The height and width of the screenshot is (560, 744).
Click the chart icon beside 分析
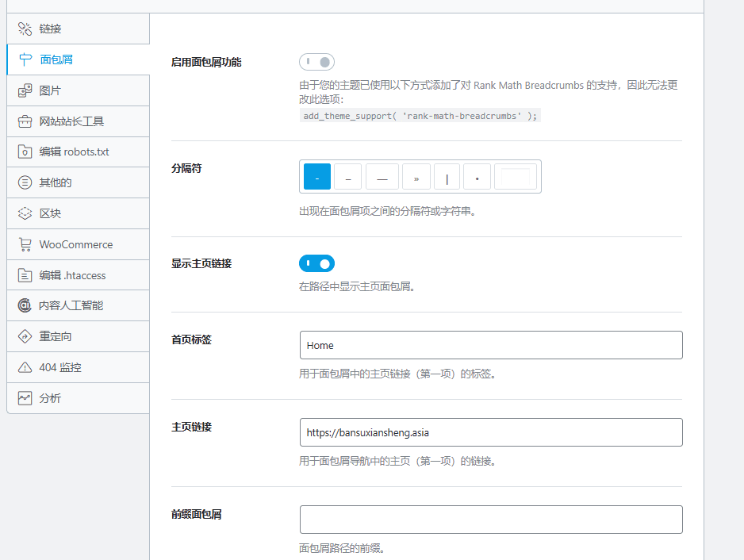[x=25, y=398]
